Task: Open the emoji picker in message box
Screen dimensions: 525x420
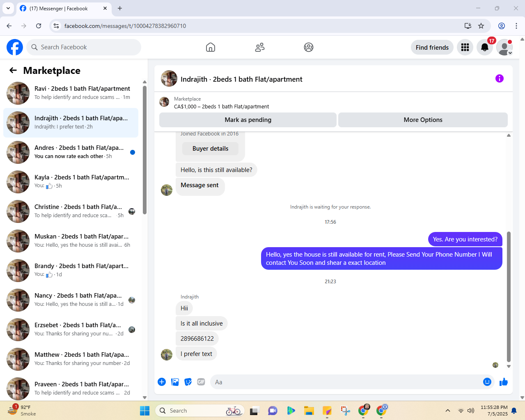Action: tap(487, 382)
